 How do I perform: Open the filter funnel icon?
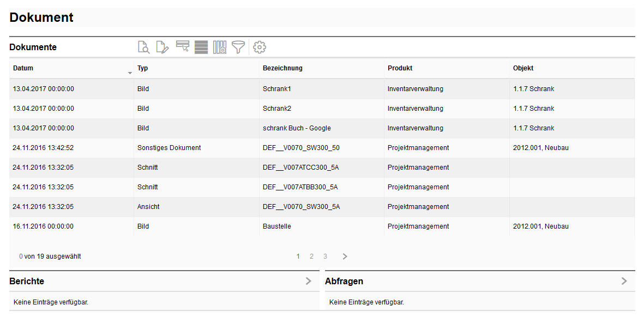238,47
